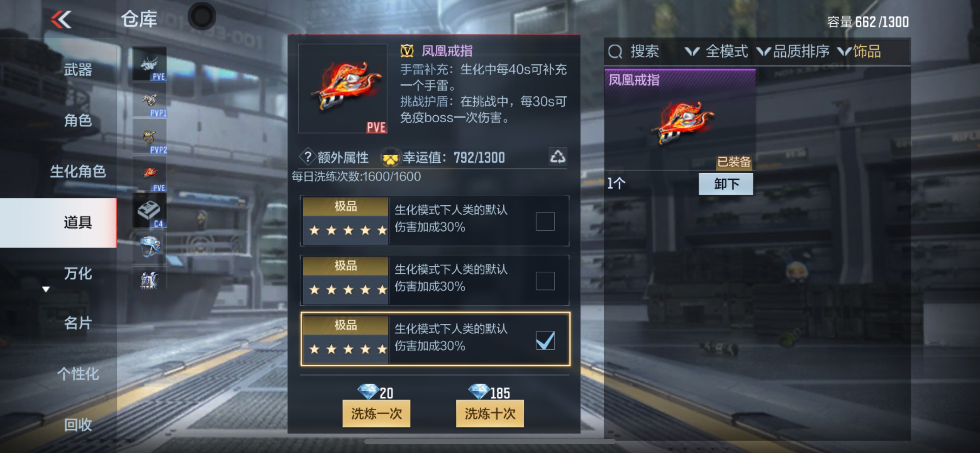980x453 pixels.
Task: Select the C4 item slot icon
Action: (149, 211)
